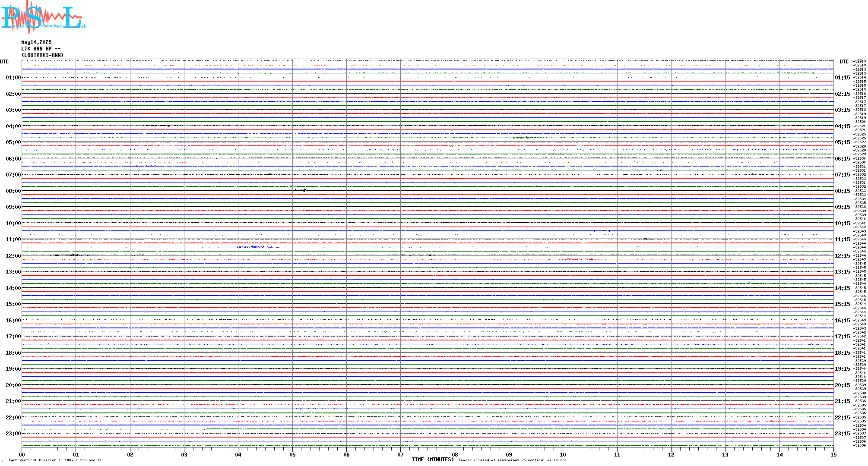Select the 12:15 end-time label

(x=843, y=256)
